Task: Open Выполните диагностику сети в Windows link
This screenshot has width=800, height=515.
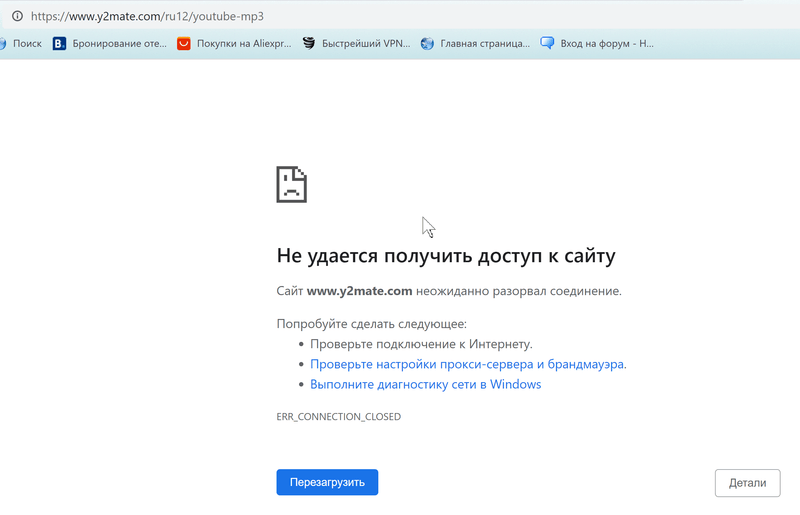Action: 426,384
